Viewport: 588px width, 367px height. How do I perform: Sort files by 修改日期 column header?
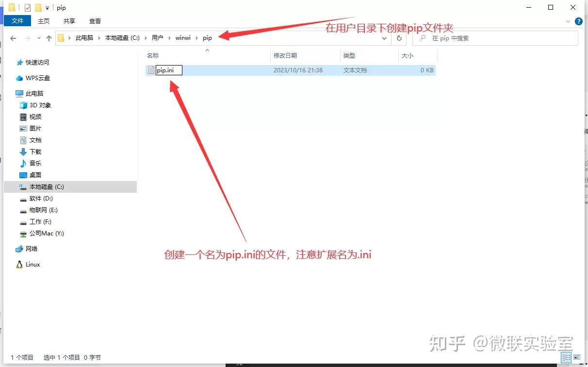pos(286,55)
